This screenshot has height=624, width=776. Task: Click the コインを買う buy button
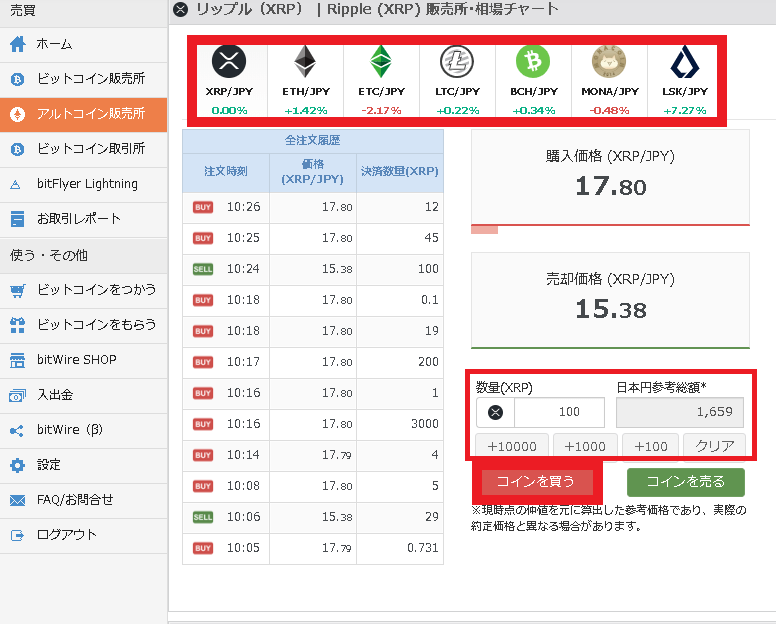pyautogui.click(x=537, y=482)
